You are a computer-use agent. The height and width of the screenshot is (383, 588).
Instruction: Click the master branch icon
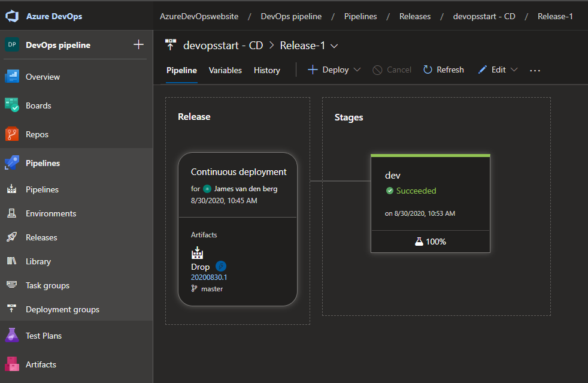click(194, 288)
